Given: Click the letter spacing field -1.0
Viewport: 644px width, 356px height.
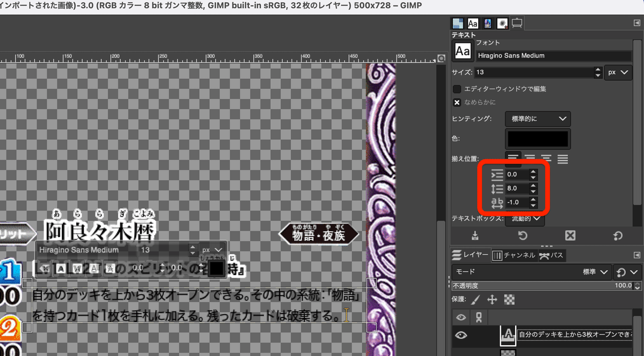Looking at the screenshot, I should [517, 202].
